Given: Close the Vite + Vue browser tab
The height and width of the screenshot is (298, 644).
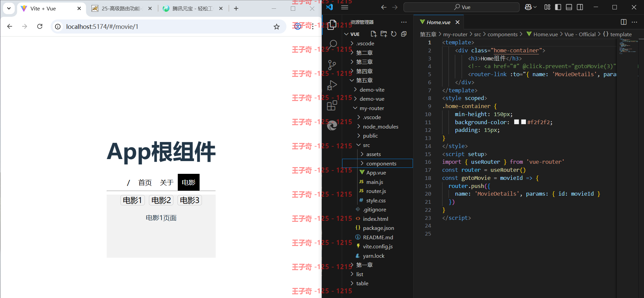Looking at the screenshot, I should click(x=79, y=8).
